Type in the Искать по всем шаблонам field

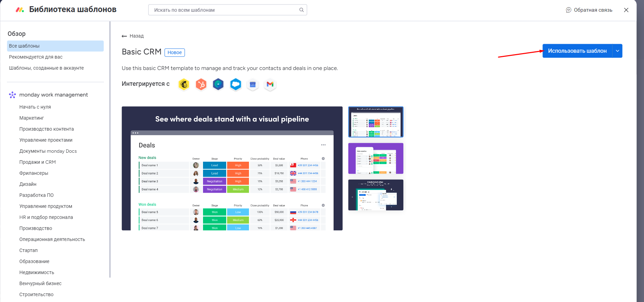click(224, 10)
